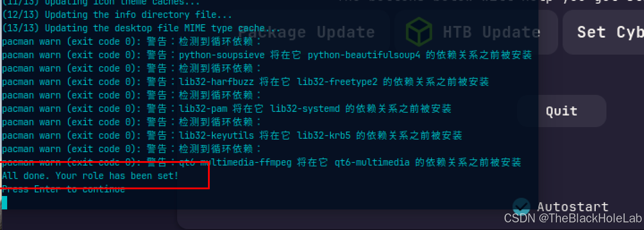The width and height of the screenshot is (644, 230).
Task: Click the Set Cyb button
Action: click(603, 32)
